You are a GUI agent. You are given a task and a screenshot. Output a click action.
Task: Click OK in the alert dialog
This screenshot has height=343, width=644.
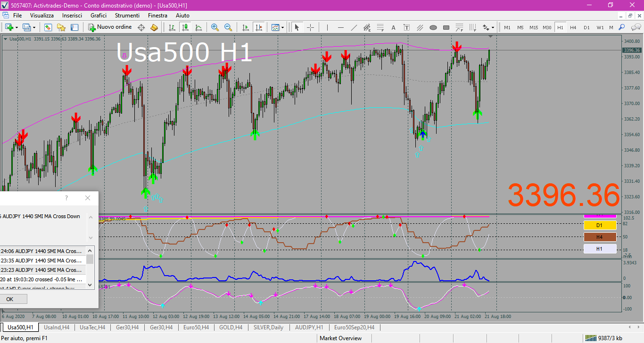10,299
